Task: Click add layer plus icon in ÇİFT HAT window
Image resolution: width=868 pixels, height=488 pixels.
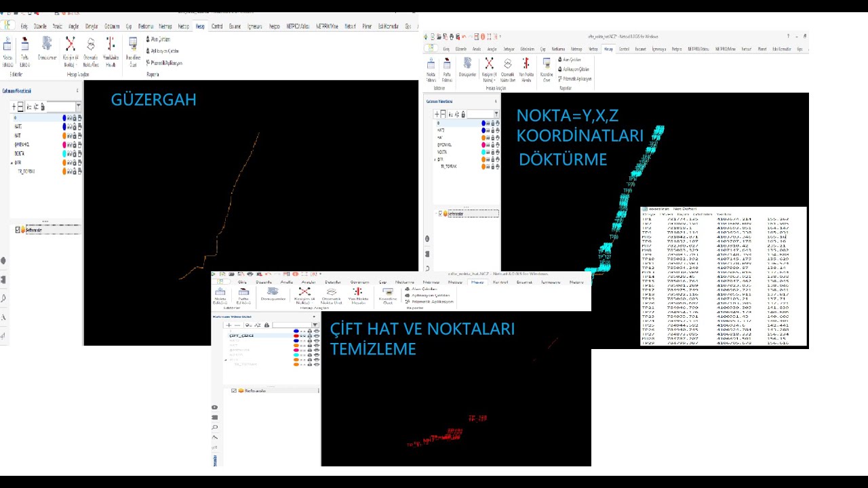Action: pyautogui.click(x=229, y=325)
